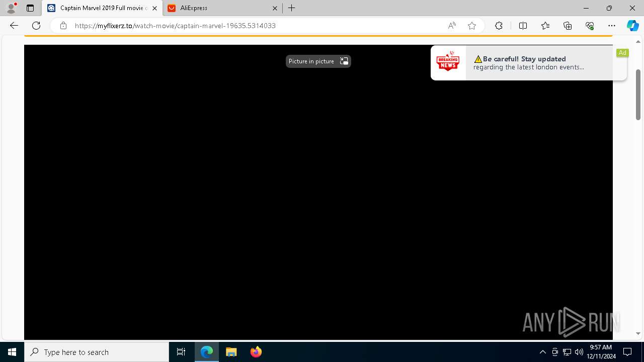644x362 pixels.
Task: Open Microsoft Edge from taskbar
Action: 207,352
